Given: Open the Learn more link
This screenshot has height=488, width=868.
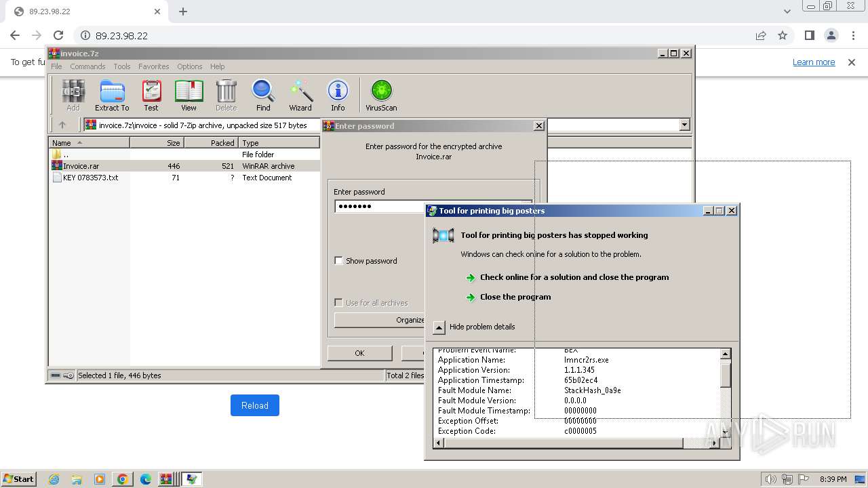Looking at the screenshot, I should tap(814, 62).
